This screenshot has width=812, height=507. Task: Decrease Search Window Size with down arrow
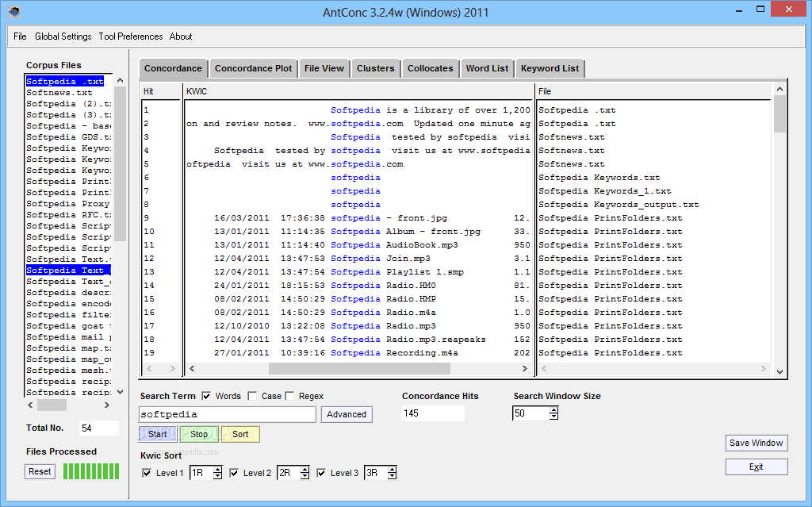pos(554,417)
